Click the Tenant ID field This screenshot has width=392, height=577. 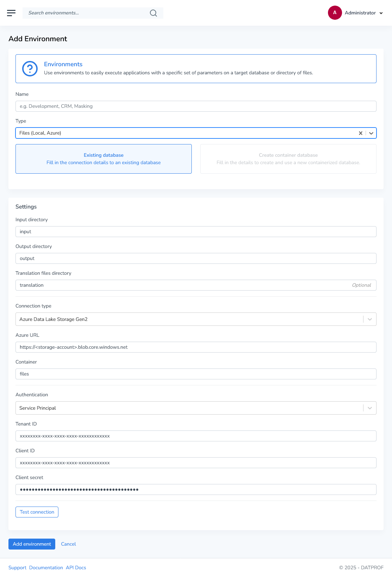[196, 436]
